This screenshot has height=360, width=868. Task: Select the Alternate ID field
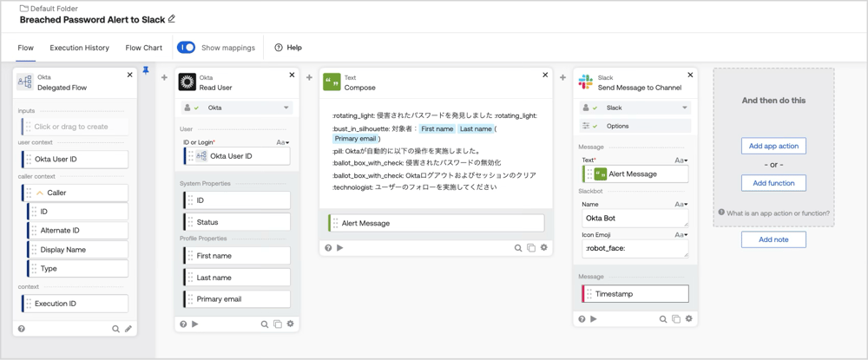(77, 231)
